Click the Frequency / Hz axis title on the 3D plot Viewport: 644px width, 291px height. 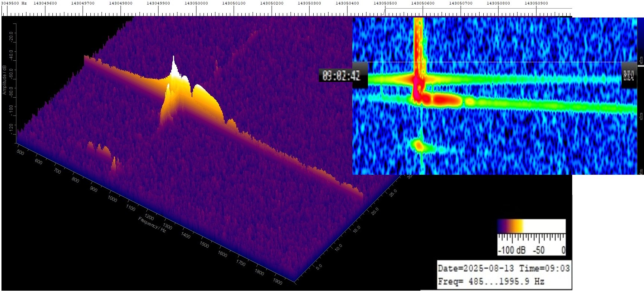coord(152,224)
